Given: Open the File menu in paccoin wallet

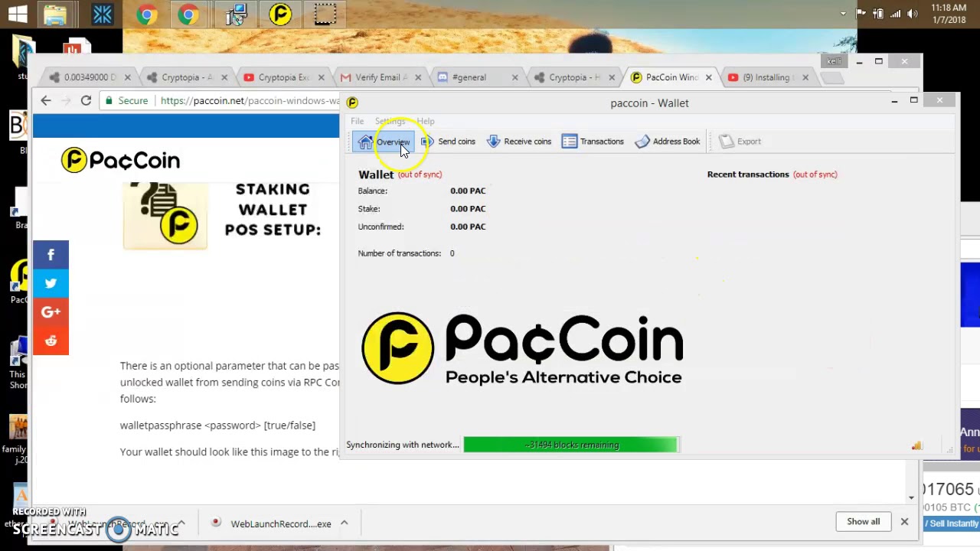Looking at the screenshot, I should click(358, 121).
